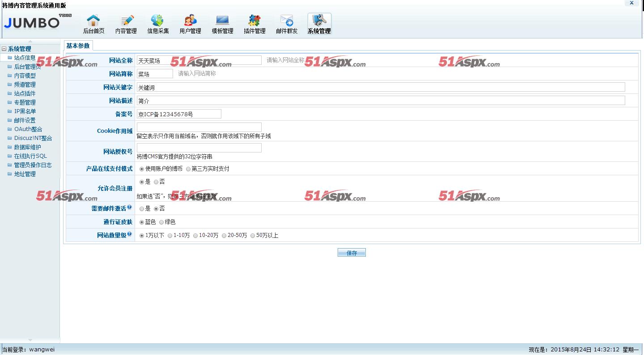Switch to the 基本参数 tab

point(78,46)
